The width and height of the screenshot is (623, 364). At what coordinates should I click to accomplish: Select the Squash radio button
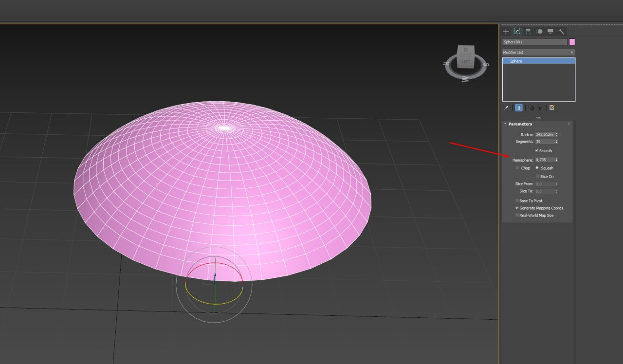[537, 168]
